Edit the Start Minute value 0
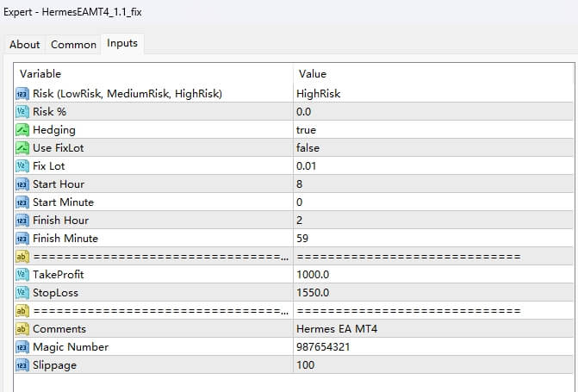 433,202
